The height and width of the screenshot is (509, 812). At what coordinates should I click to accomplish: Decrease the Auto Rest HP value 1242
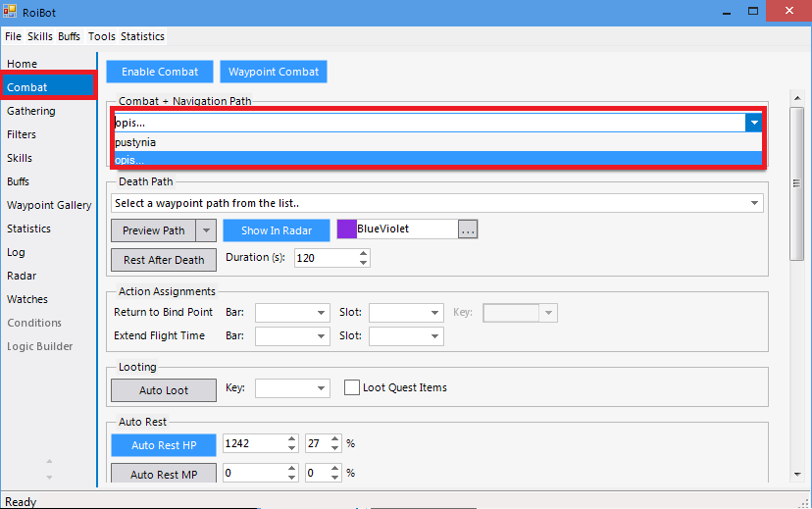point(292,448)
